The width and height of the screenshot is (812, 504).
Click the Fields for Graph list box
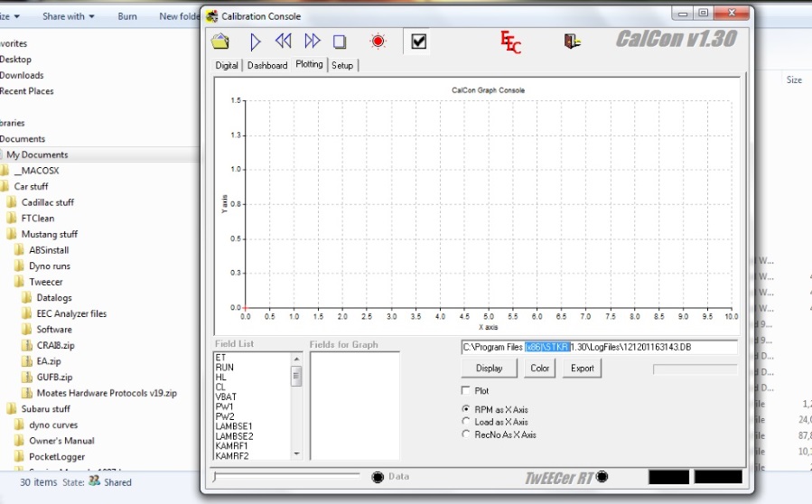click(355, 406)
